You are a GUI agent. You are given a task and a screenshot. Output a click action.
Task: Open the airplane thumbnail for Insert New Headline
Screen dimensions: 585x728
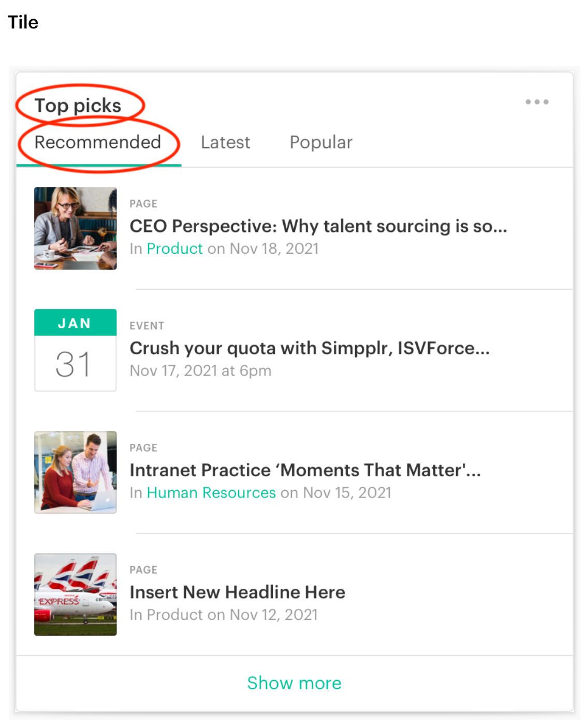point(76,594)
